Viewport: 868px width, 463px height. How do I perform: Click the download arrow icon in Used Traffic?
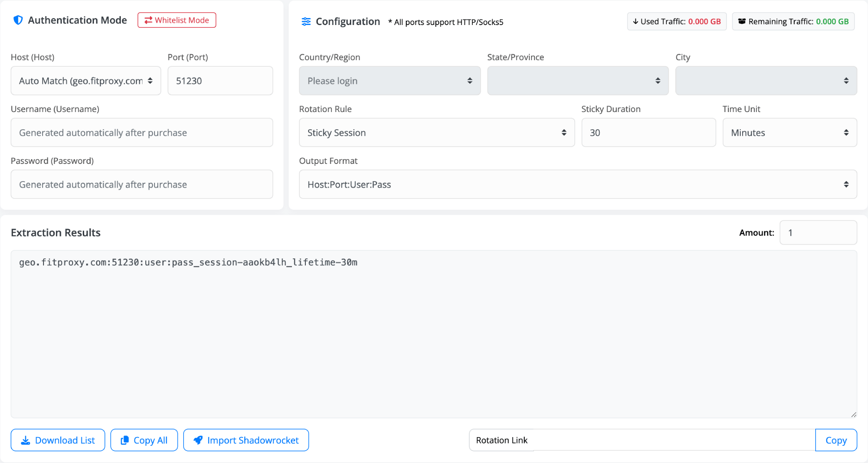click(x=635, y=21)
